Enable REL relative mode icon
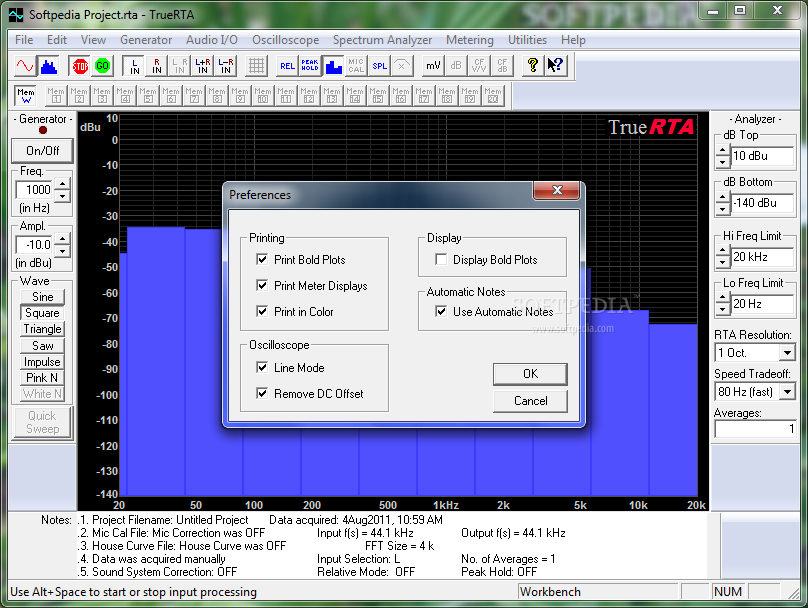This screenshot has height=608, width=808. (x=287, y=65)
